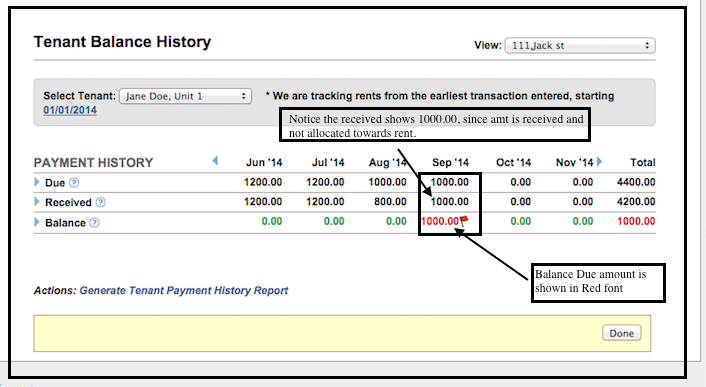
Task: Click Due 1000.00 for Aug '14
Action: coord(387,182)
